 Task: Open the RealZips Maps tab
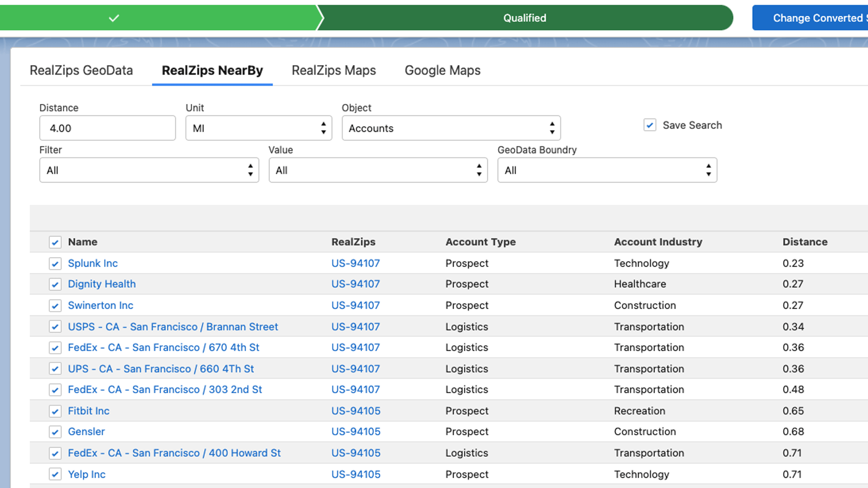click(334, 70)
